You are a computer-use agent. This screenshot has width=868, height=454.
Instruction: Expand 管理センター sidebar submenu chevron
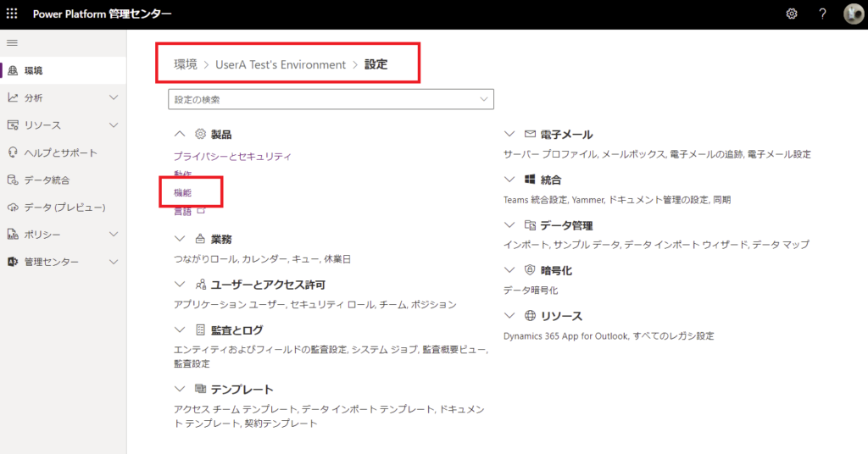pyautogui.click(x=114, y=262)
